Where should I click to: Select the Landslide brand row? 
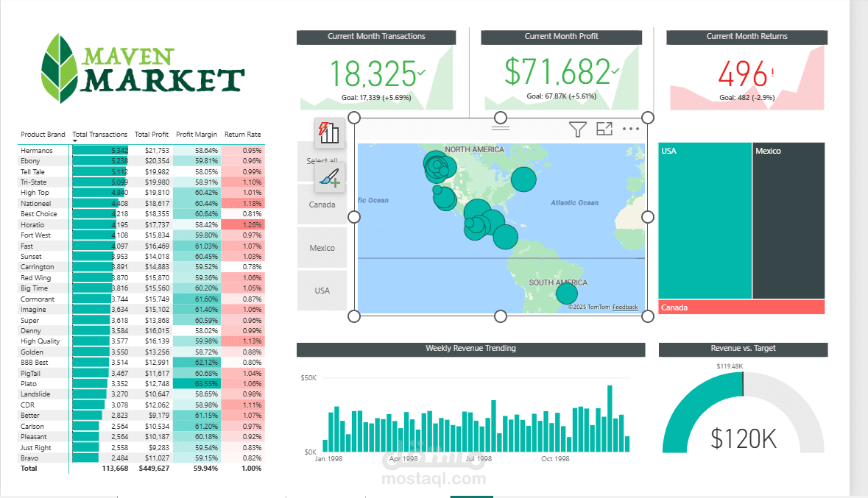141,394
